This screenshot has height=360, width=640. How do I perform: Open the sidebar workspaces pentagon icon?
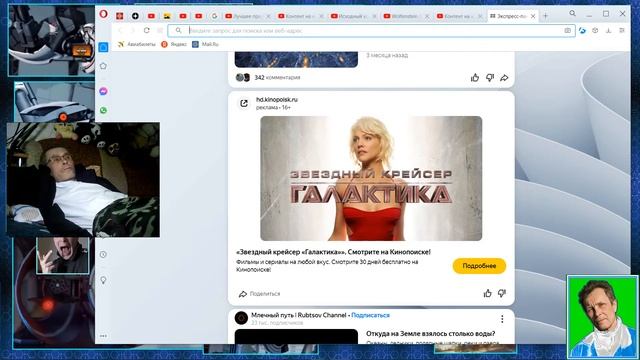[103, 66]
